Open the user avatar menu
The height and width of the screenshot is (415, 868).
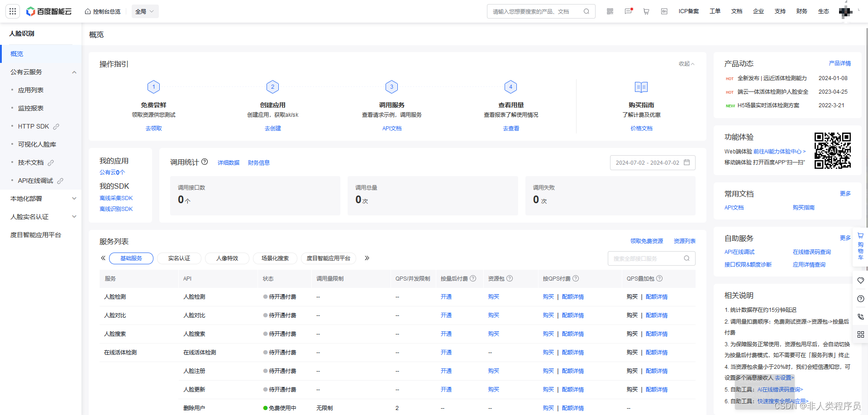(x=845, y=11)
